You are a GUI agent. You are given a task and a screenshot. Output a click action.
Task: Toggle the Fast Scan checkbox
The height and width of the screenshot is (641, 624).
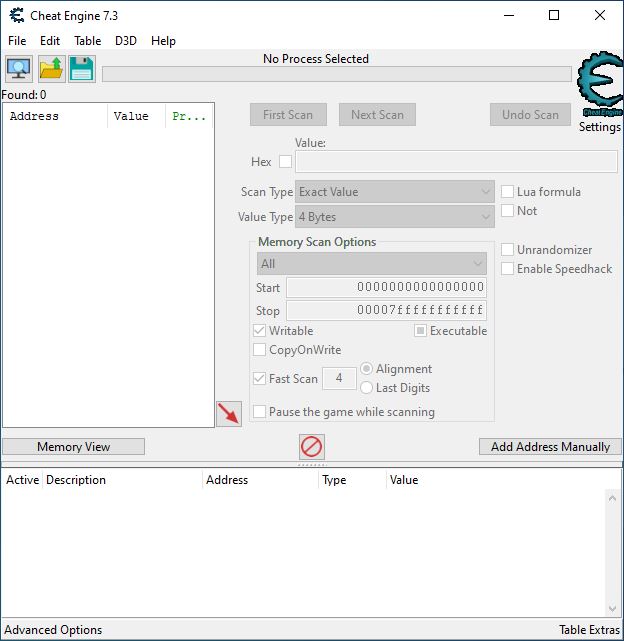259,379
